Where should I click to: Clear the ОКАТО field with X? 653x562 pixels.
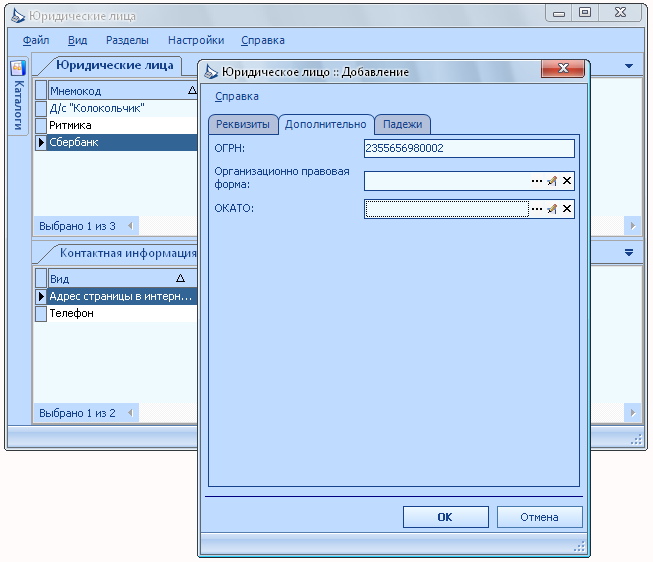[x=567, y=209]
